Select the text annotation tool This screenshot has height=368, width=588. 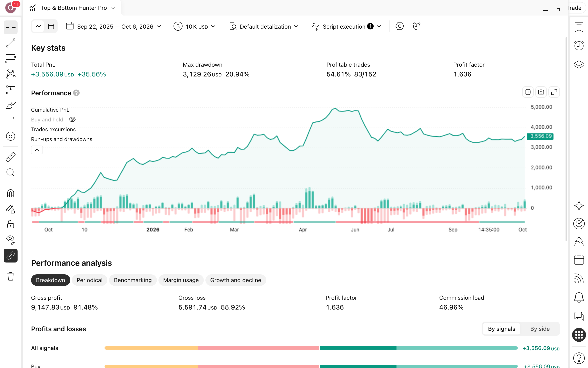10,121
